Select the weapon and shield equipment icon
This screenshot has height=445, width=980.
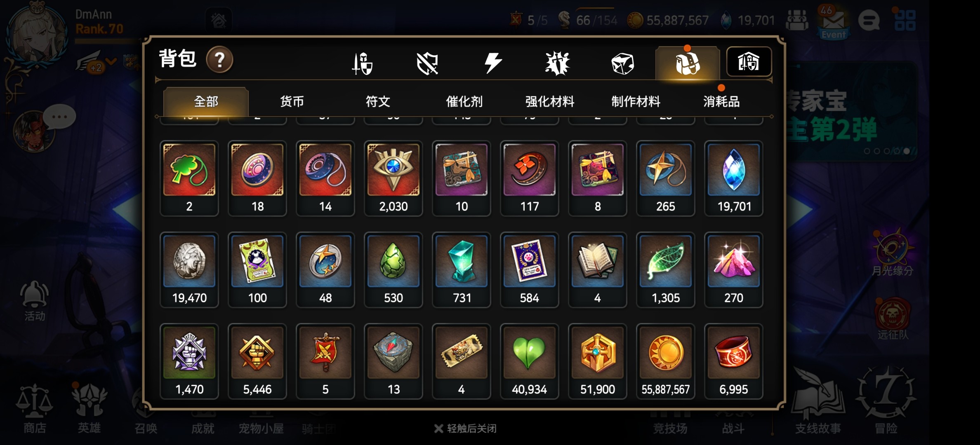click(362, 63)
